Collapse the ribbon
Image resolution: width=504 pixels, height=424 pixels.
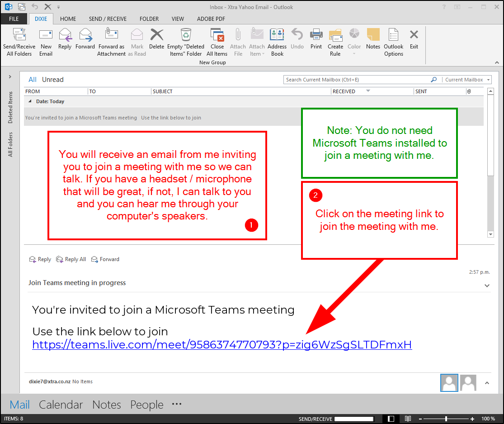point(497,62)
